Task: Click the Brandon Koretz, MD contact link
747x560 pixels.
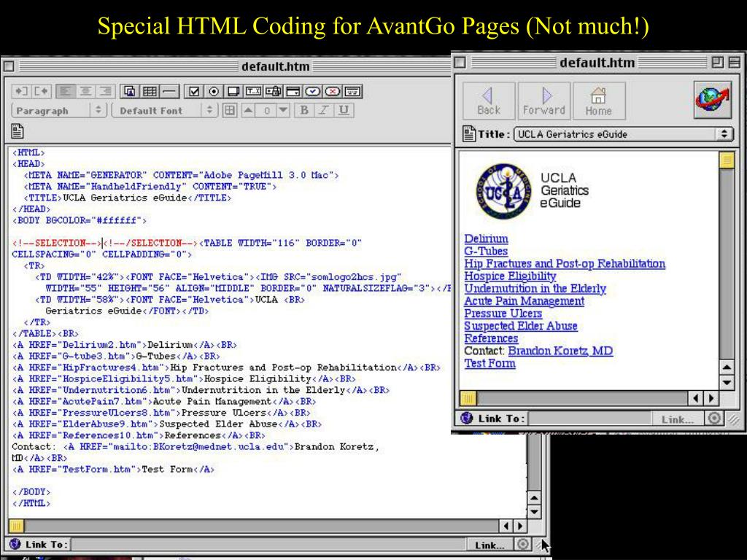Action: (560, 351)
